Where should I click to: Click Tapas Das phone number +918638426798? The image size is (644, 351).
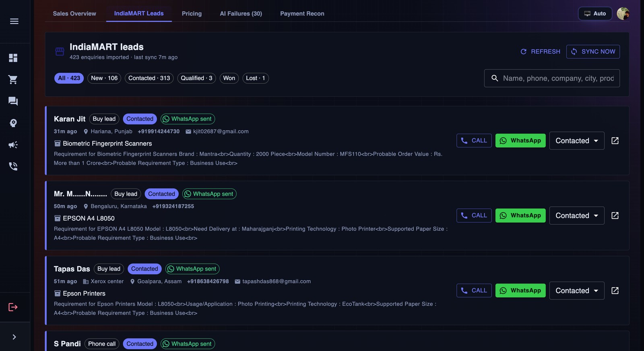coord(208,281)
